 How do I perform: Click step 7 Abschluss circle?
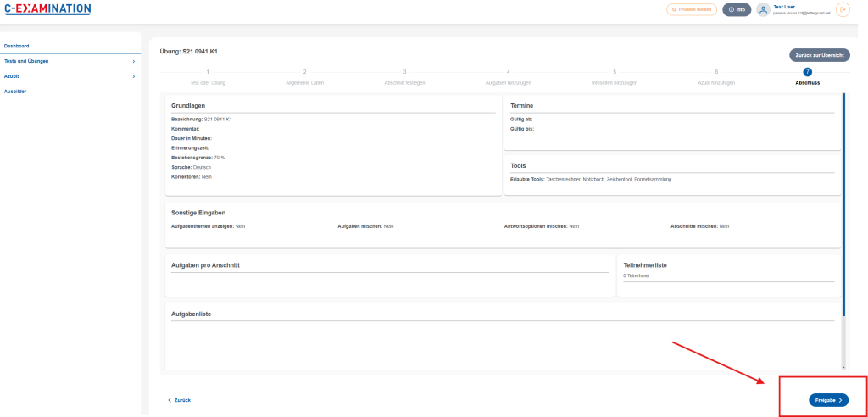pyautogui.click(x=807, y=72)
